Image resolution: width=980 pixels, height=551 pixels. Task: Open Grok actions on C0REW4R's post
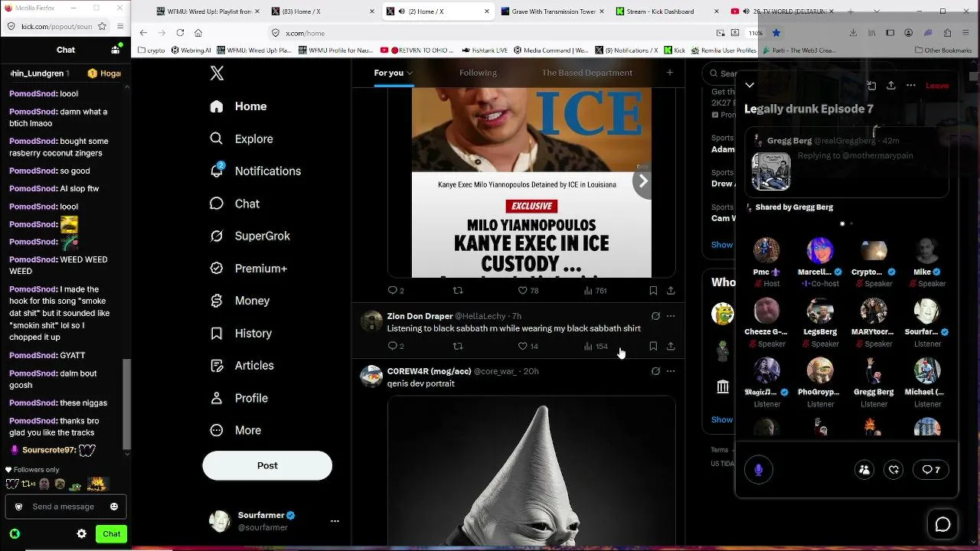[x=655, y=371]
